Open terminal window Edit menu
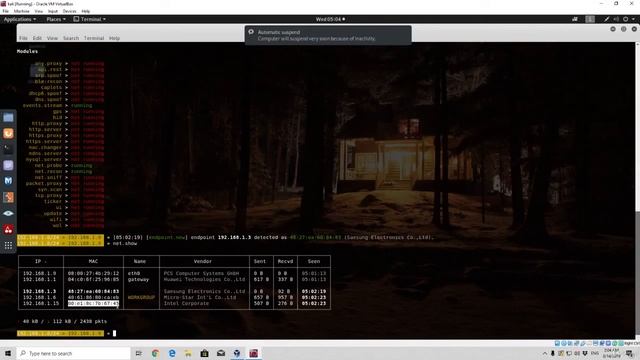The image size is (640, 360). 37,38
